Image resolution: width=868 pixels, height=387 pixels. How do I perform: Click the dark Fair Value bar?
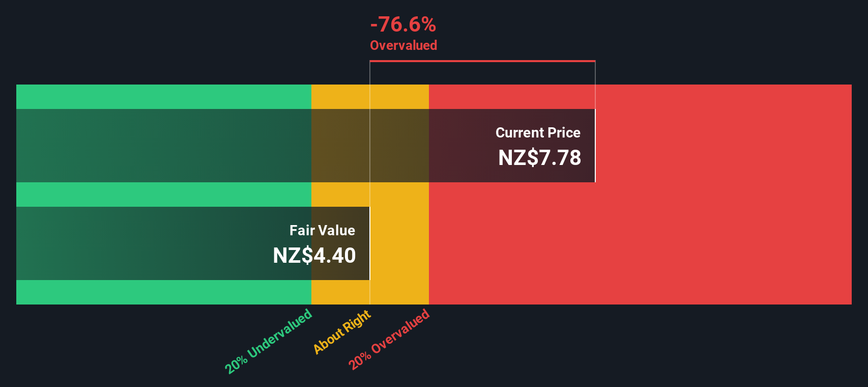coord(193,243)
